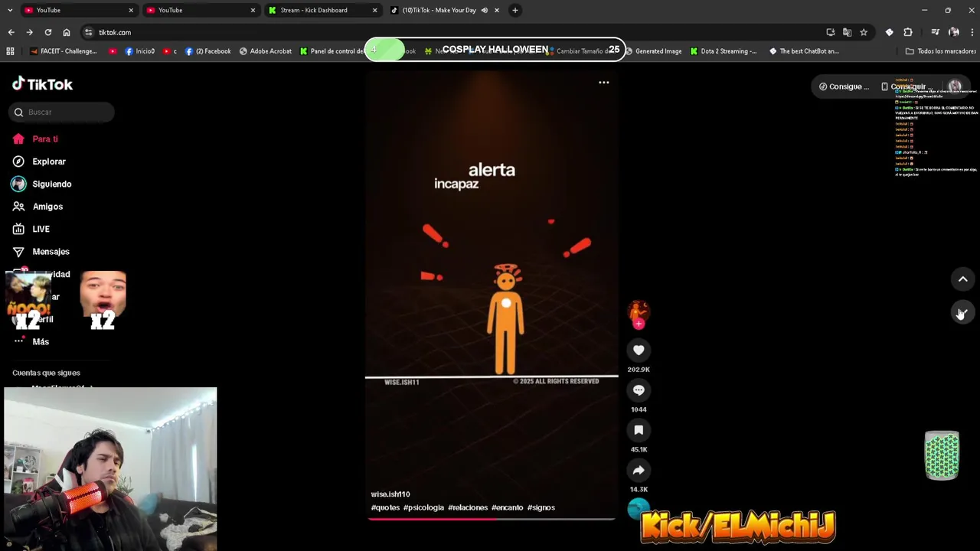Open the translate page icon
The height and width of the screenshot is (551, 980).
pos(847,32)
